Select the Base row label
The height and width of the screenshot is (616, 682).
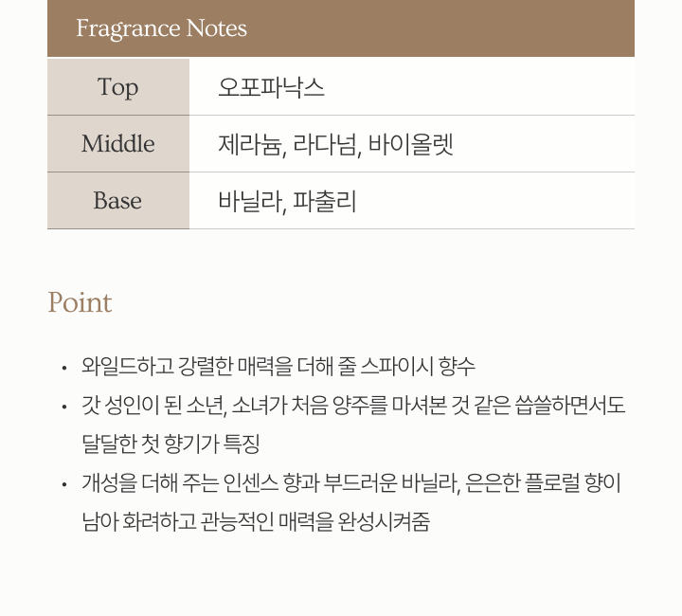click(117, 201)
